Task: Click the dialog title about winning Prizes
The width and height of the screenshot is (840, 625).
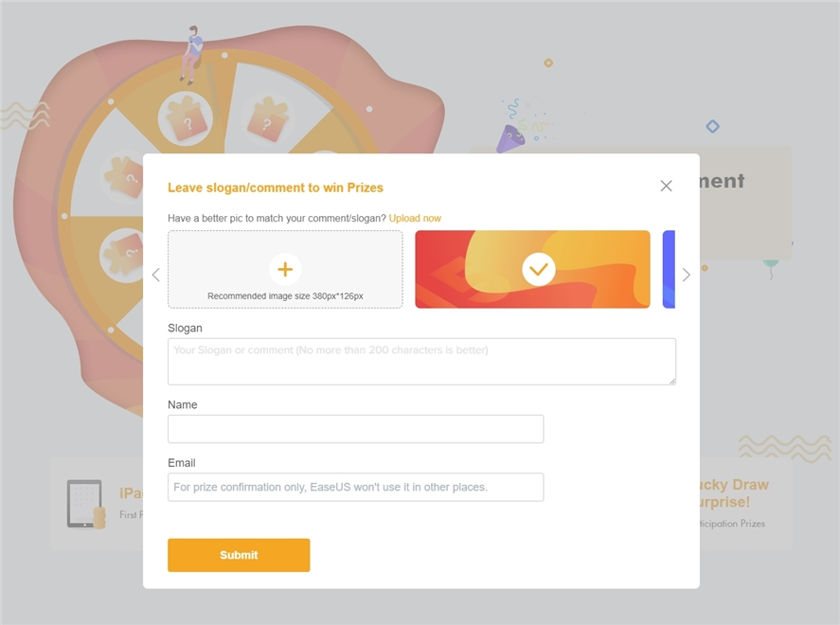Action: 276,187
